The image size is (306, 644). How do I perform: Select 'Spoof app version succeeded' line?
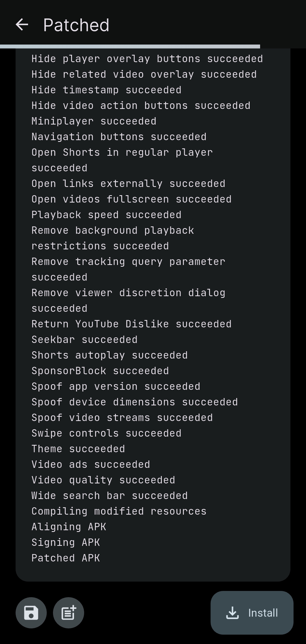116,386
